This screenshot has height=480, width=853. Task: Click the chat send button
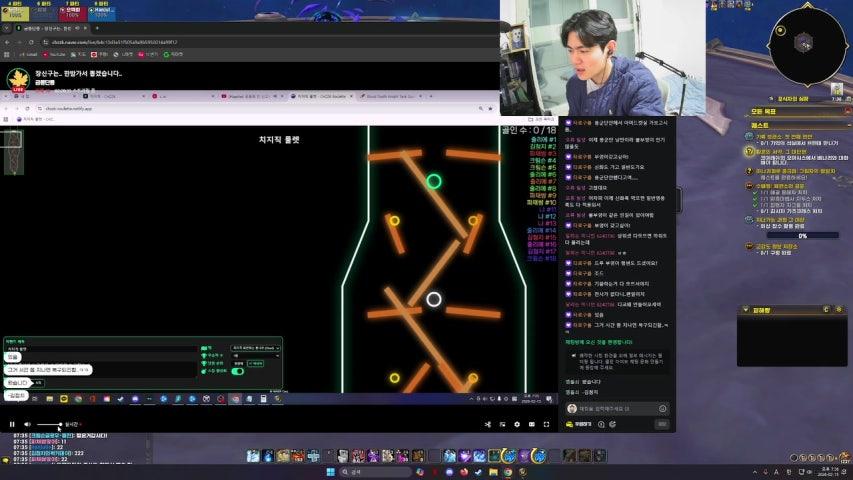click(662, 424)
